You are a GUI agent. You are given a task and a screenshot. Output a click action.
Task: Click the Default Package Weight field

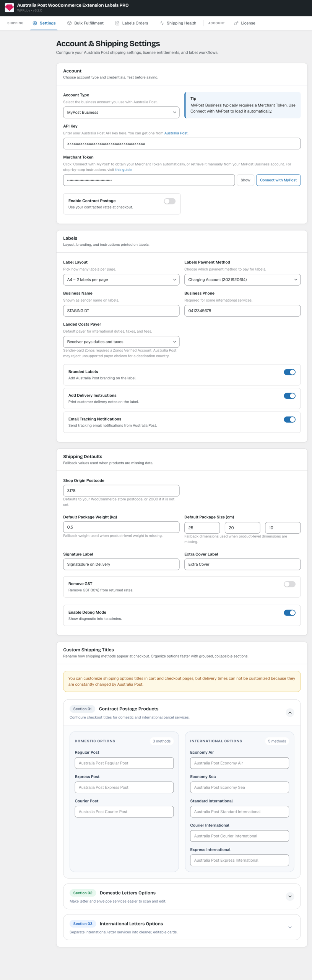(121, 527)
